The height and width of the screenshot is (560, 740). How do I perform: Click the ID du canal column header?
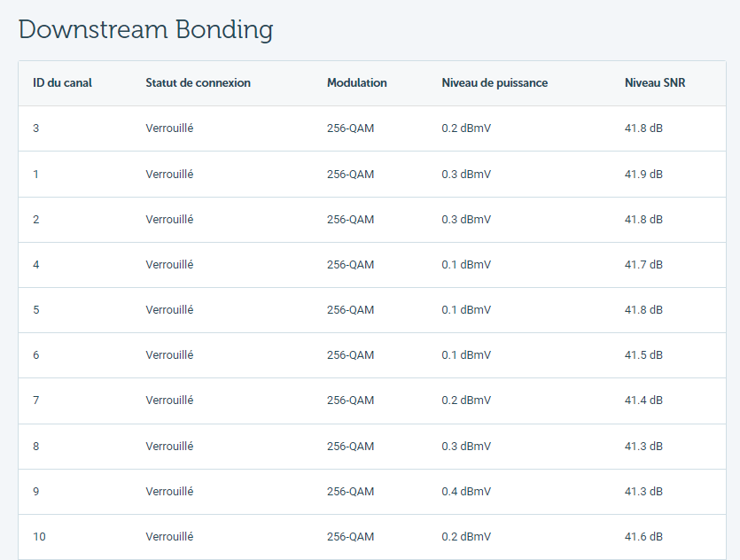pos(62,83)
